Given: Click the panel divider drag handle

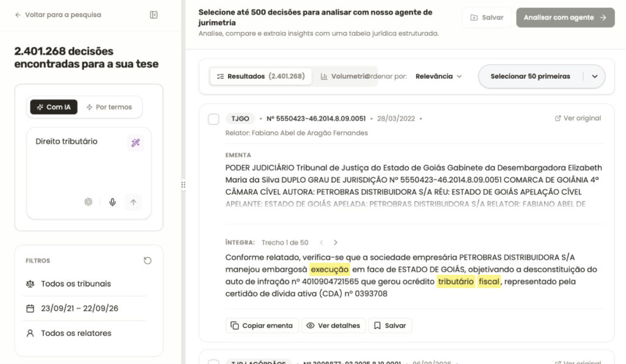Looking at the screenshot, I should [x=183, y=184].
